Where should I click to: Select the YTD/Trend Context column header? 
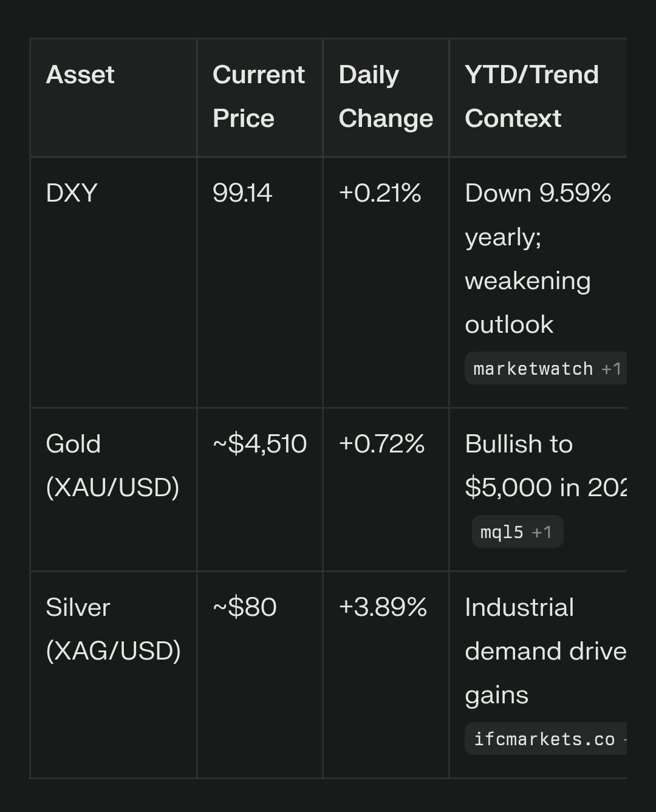tap(531, 97)
